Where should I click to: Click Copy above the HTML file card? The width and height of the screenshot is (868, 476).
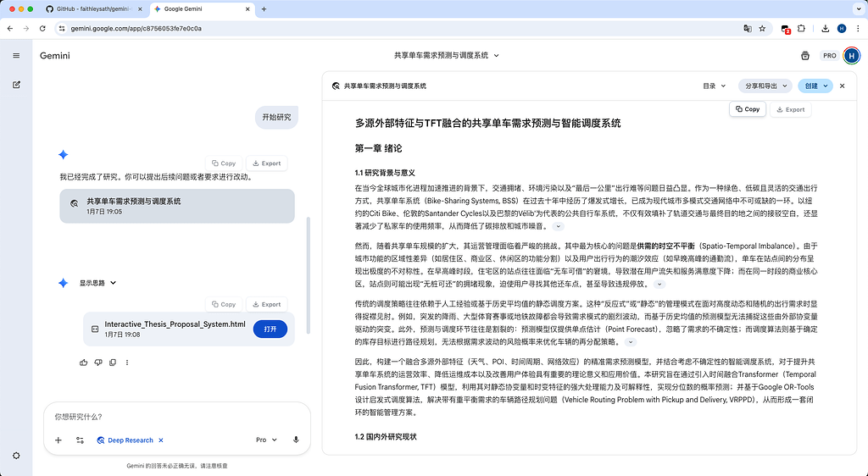pyautogui.click(x=224, y=304)
